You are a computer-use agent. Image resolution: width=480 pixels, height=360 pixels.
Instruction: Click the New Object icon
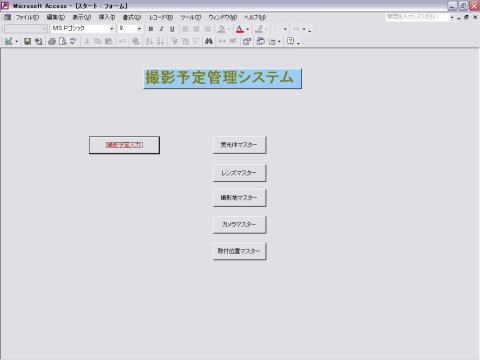(272, 41)
